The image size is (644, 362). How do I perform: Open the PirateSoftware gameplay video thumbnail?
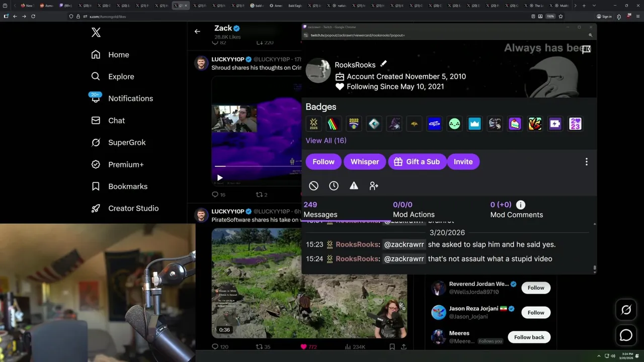pyautogui.click(x=309, y=283)
